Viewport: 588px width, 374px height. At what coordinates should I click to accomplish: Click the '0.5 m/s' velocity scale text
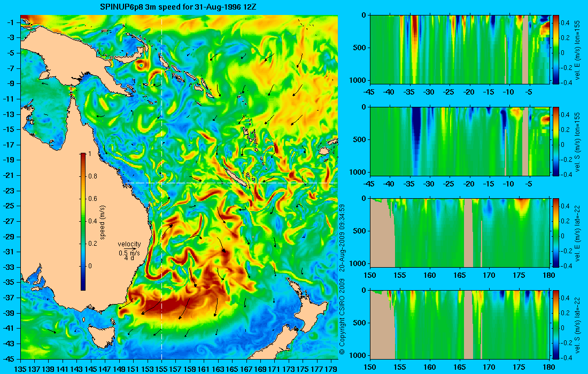point(129,253)
